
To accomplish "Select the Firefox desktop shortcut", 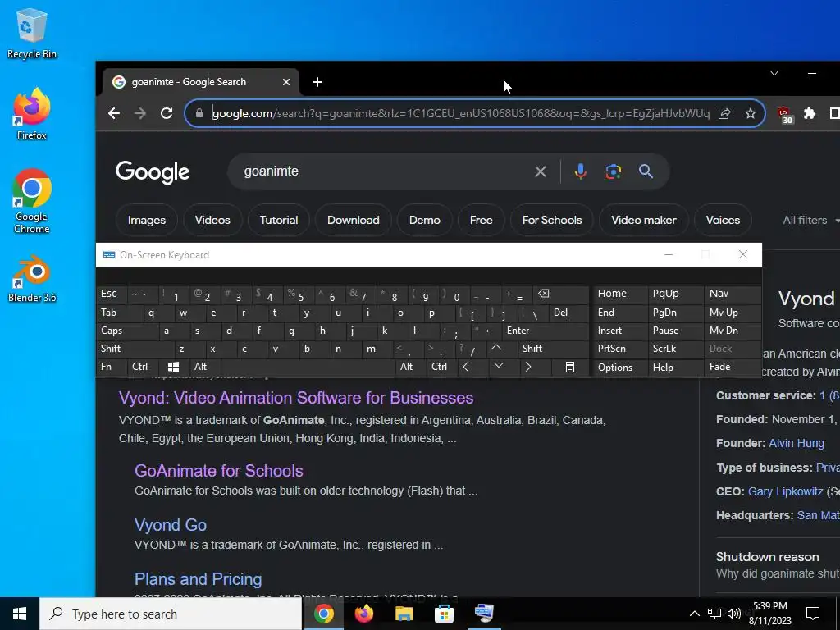I will [x=32, y=114].
